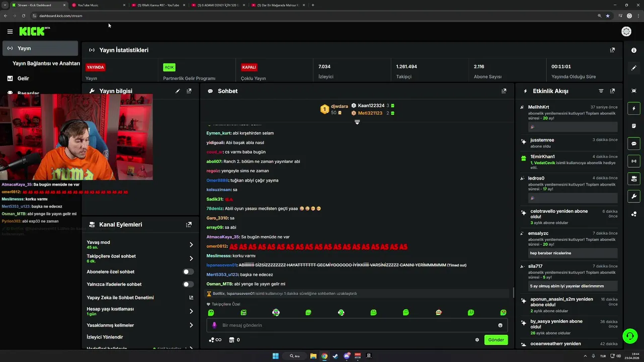Viewport: 644px width, 362px height.
Task: Expand Yavaş mod options
Action: [x=191, y=245]
